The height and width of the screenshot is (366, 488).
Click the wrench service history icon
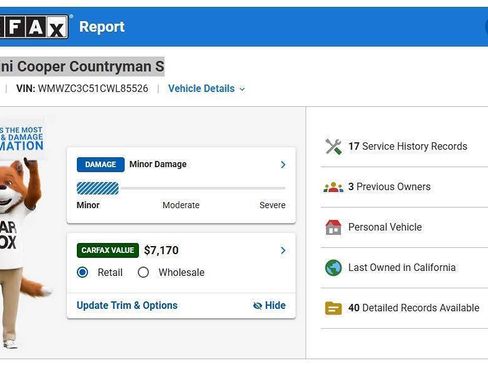pos(333,147)
